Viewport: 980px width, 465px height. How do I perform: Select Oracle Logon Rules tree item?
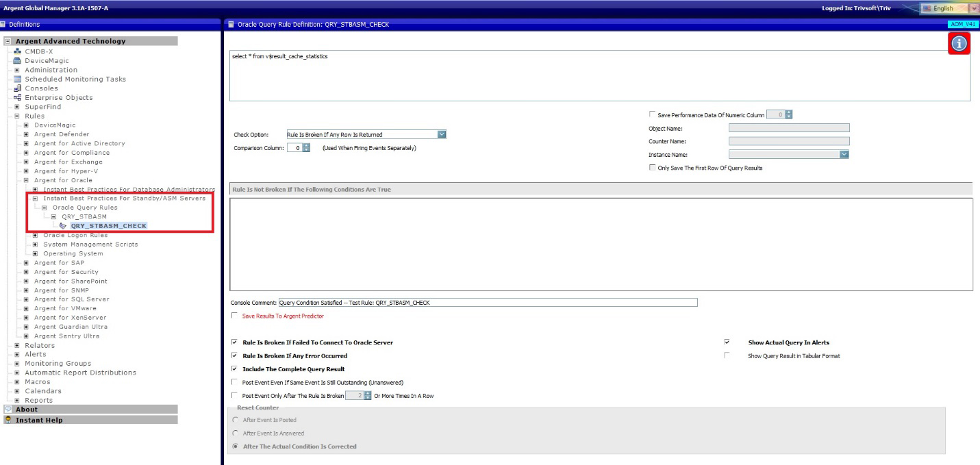click(75, 235)
